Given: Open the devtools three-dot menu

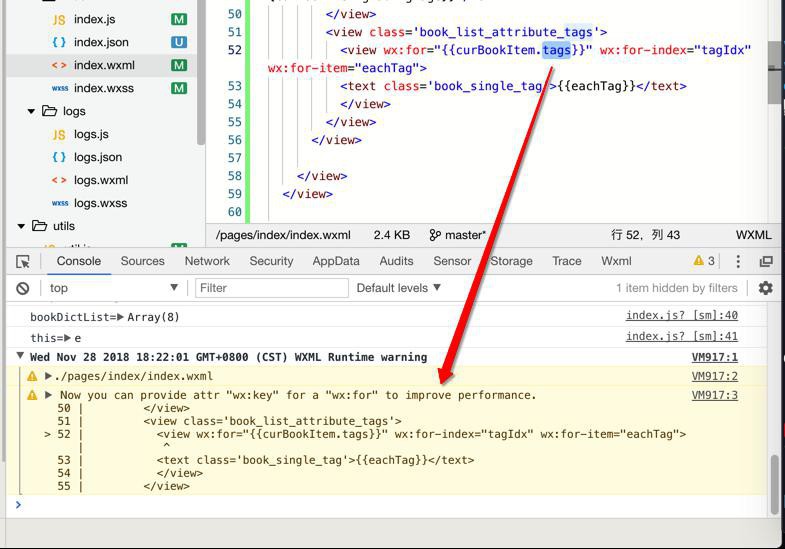Looking at the screenshot, I should pyautogui.click(x=738, y=261).
